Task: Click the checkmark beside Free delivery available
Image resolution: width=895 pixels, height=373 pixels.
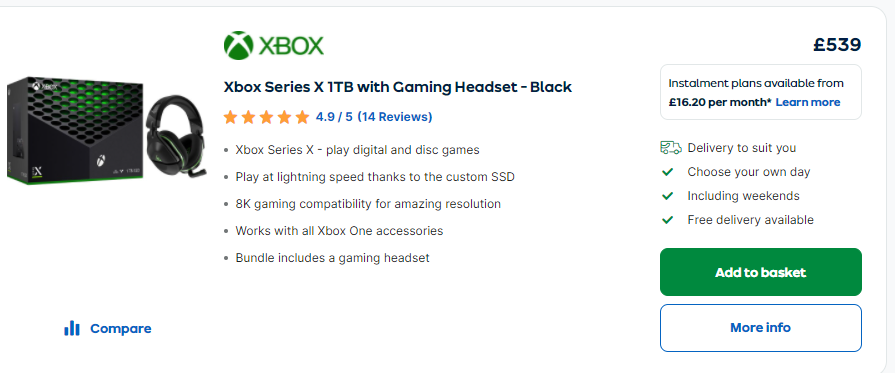Action: [667, 220]
